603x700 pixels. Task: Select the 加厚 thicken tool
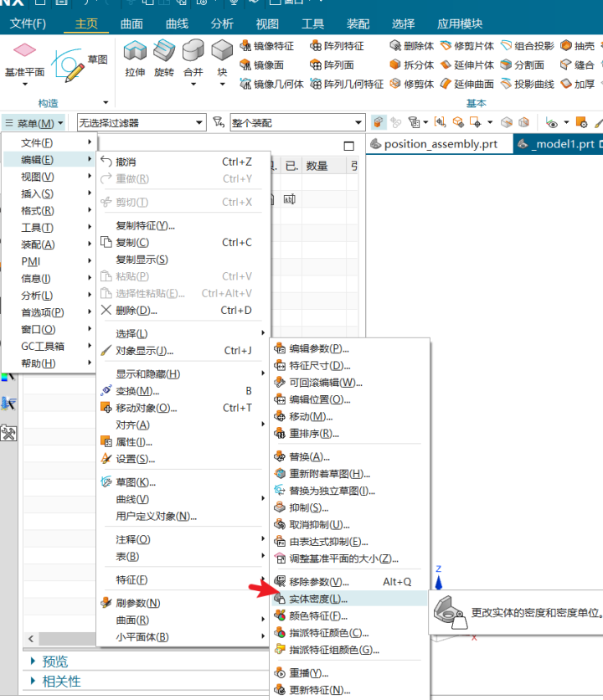point(578,84)
